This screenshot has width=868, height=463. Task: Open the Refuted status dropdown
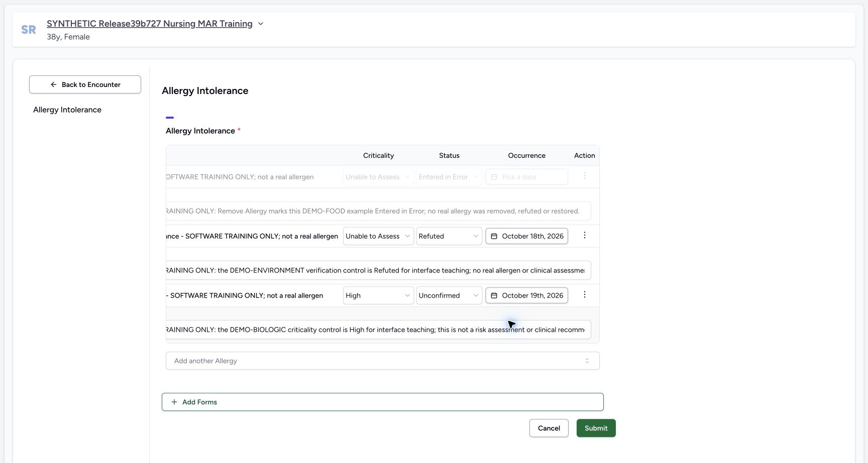[x=449, y=236]
